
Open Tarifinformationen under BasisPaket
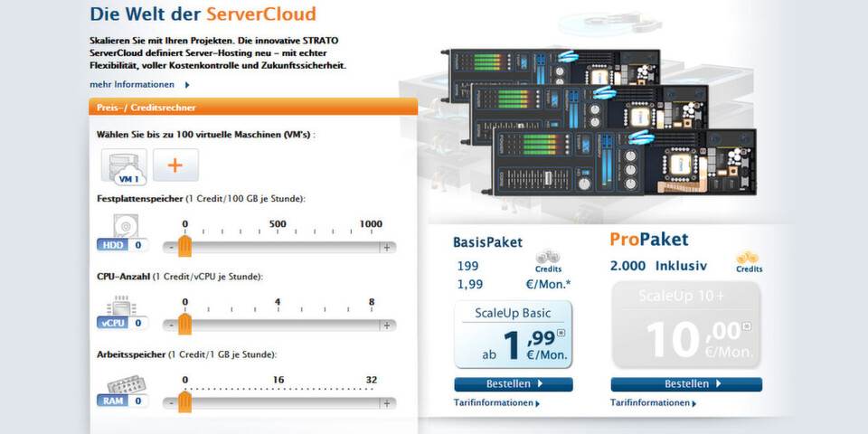[496, 403]
